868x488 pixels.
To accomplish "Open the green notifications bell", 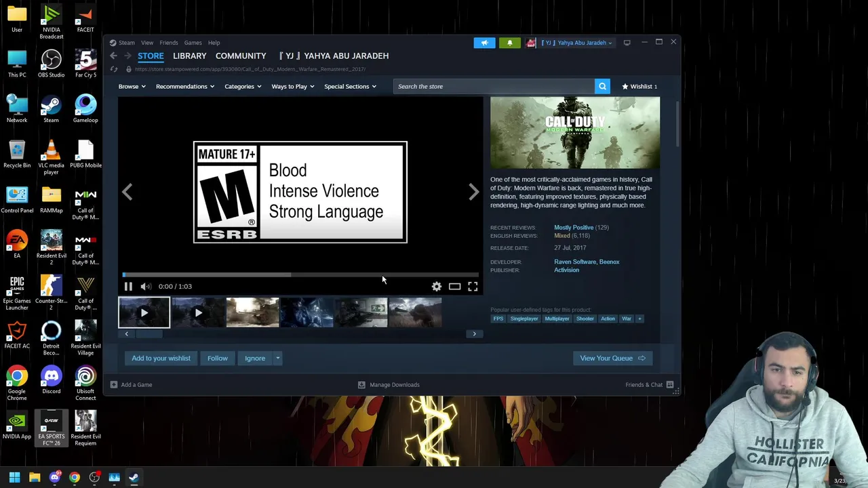I will 510,43.
